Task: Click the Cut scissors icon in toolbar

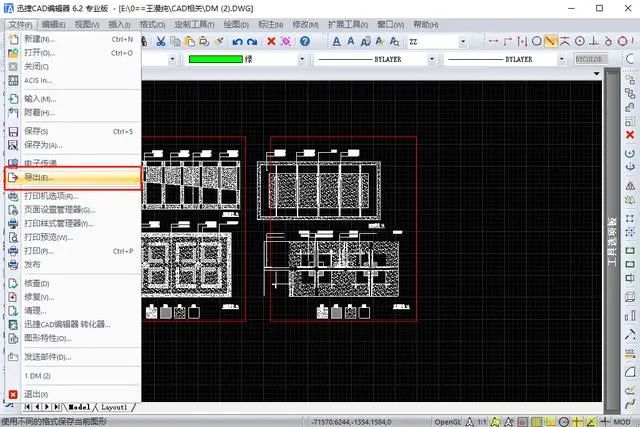Action: click(x=161, y=41)
